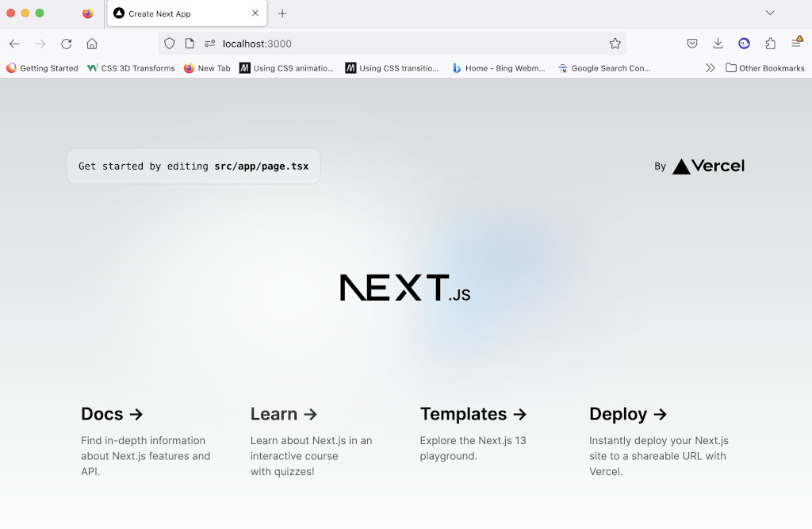Open site permissions icon in address bar

[209, 44]
